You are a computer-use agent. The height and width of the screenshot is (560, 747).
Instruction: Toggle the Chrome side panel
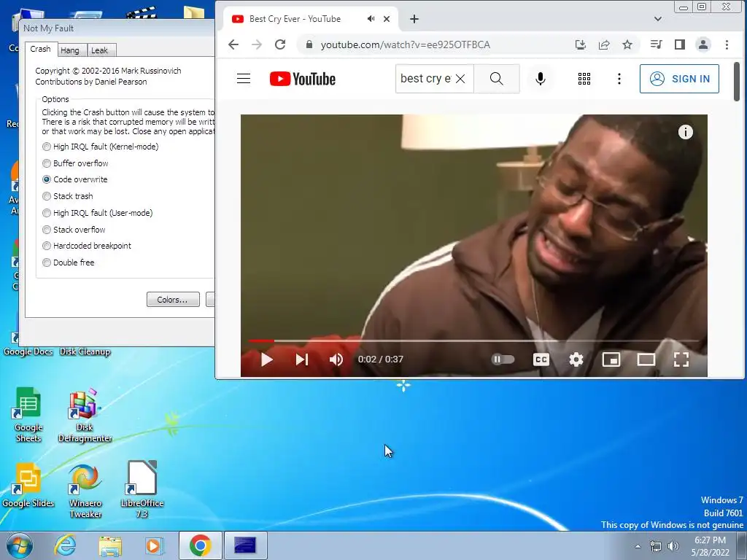pyautogui.click(x=680, y=44)
